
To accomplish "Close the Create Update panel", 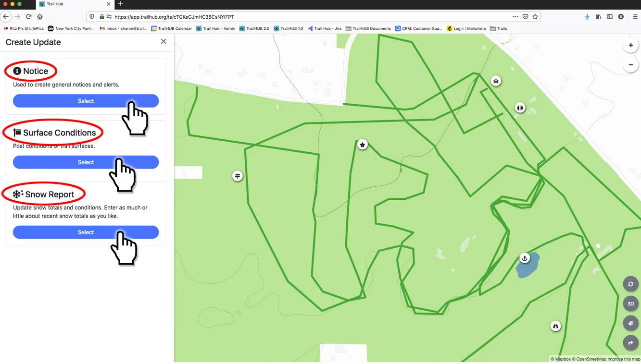I will (x=163, y=41).
